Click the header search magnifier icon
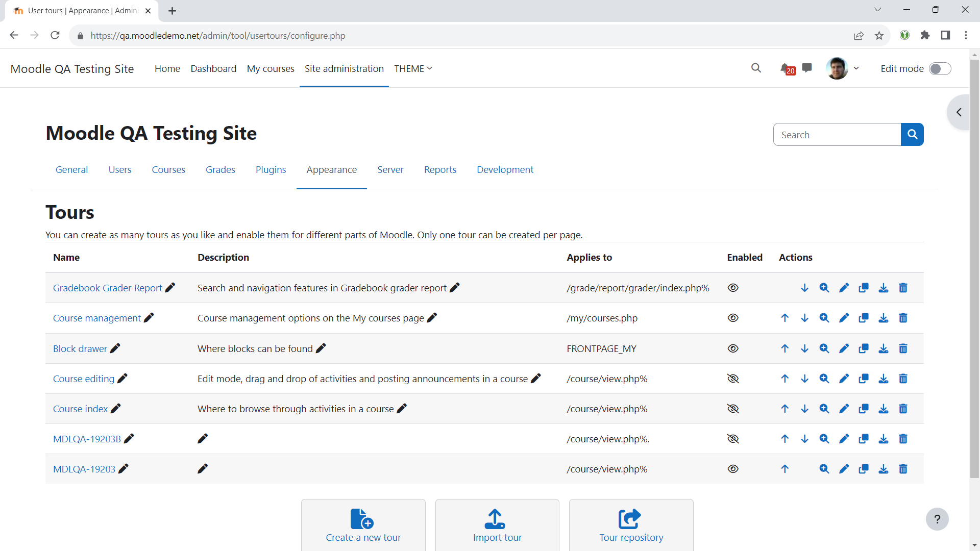Viewport: 980px width, 551px height. 756,68
